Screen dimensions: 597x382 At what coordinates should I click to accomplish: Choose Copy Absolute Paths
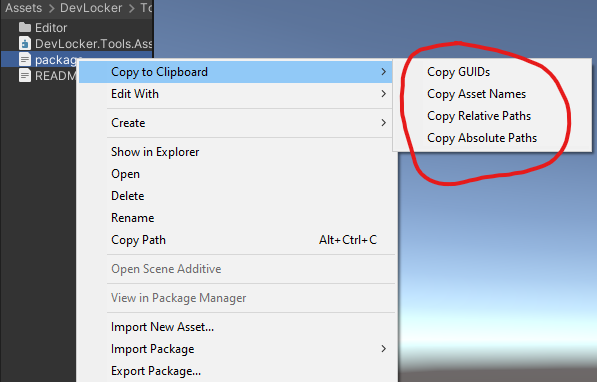click(x=482, y=138)
